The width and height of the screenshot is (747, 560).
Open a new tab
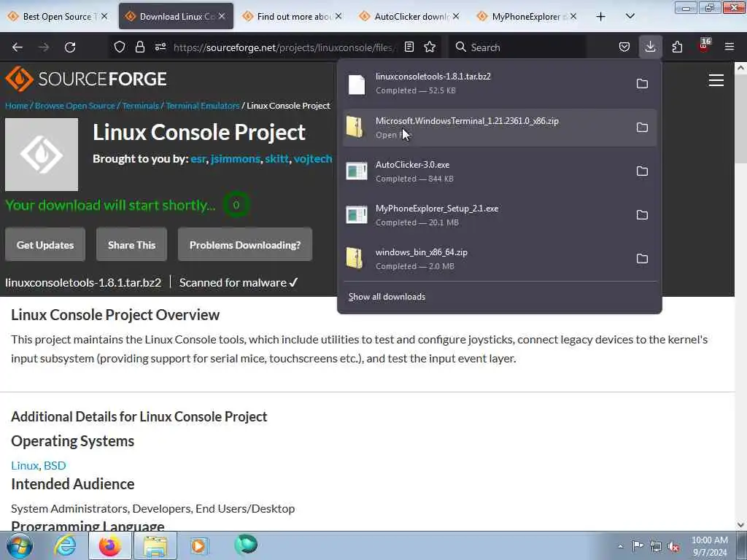coord(601,16)
